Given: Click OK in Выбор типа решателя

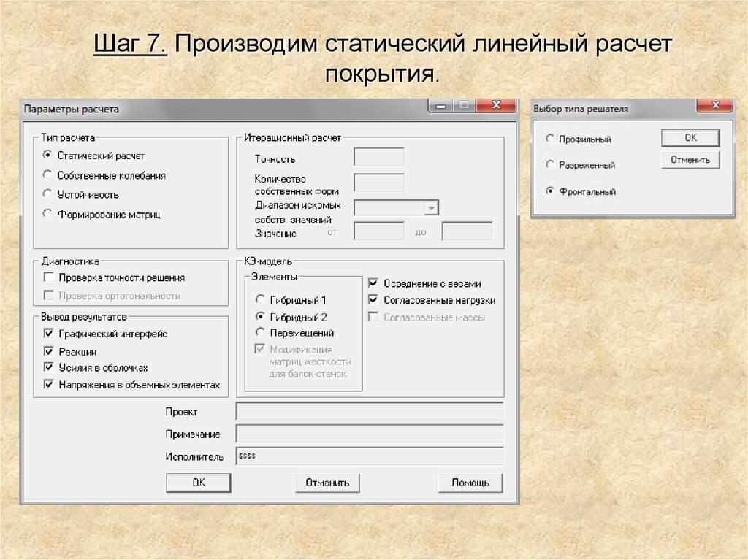Looking at the screenshot, I should [690, 138].
